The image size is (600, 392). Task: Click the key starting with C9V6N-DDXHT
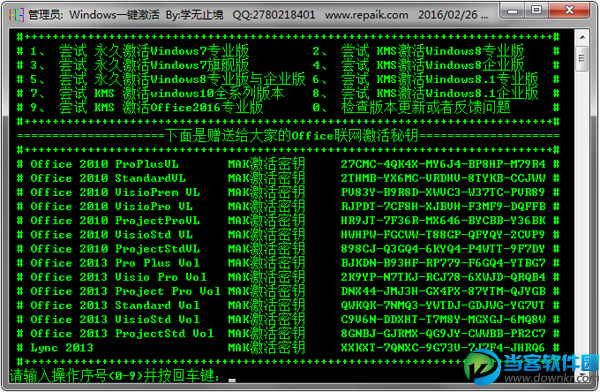point(443,320)
